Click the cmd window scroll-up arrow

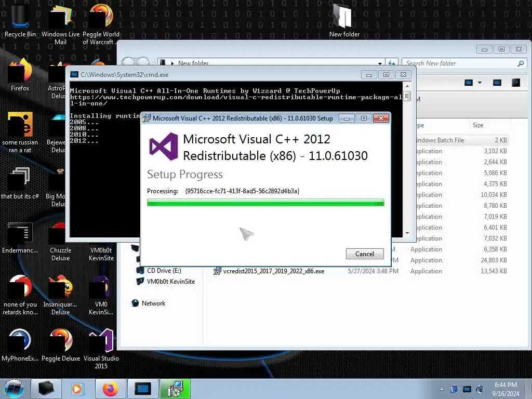407,86
